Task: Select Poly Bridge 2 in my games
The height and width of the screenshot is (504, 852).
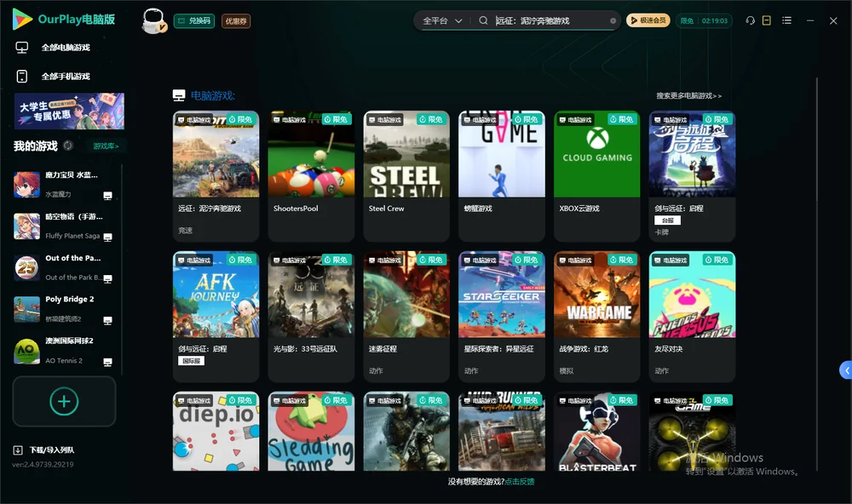Action: 63,309
